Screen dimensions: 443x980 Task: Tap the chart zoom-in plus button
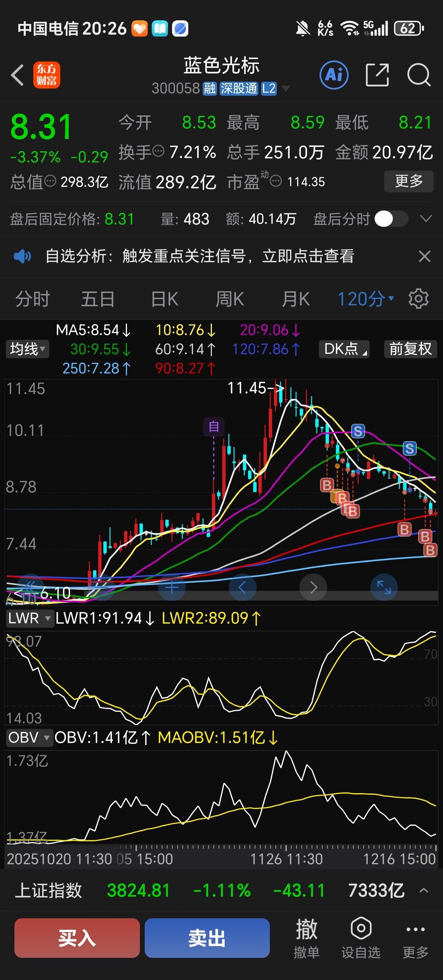172,588
